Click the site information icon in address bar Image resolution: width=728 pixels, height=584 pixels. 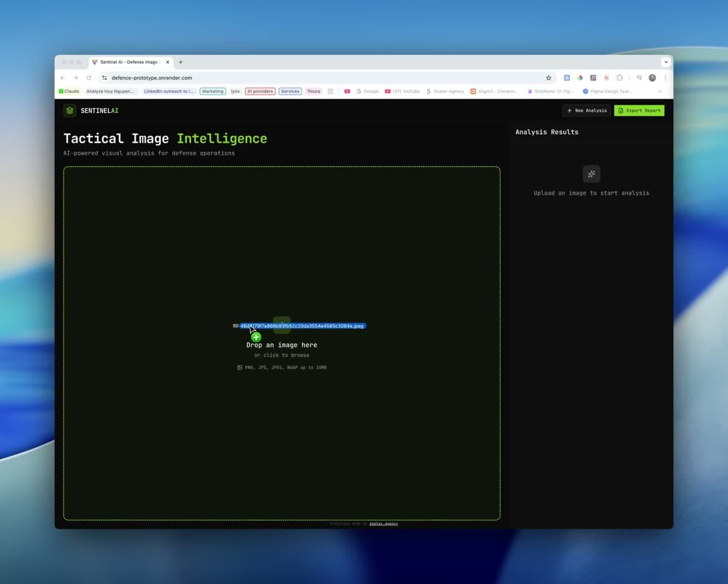click(x=104, y=78)
